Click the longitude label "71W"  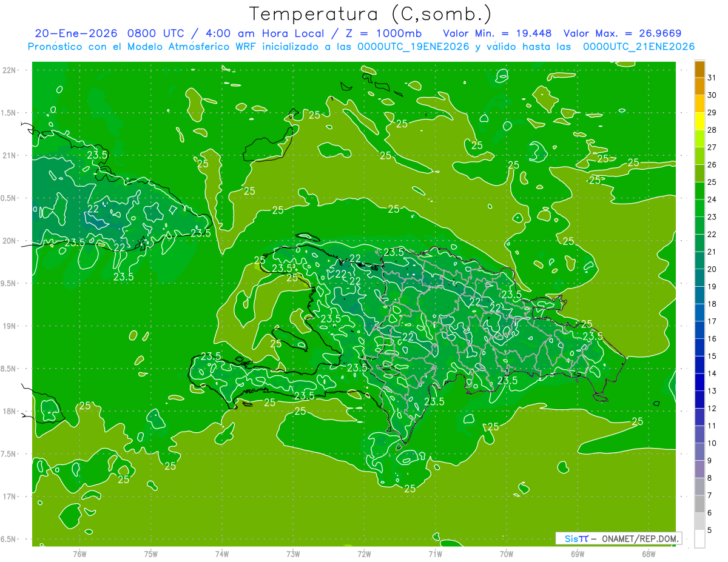[435, 555]
